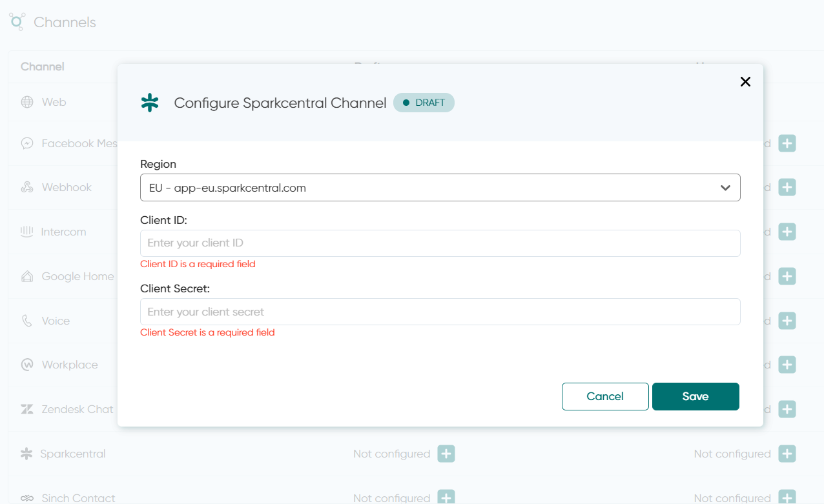Click the Channels page logo icon
The height and width of the screenshot is (504, 824).
[17, 21]
